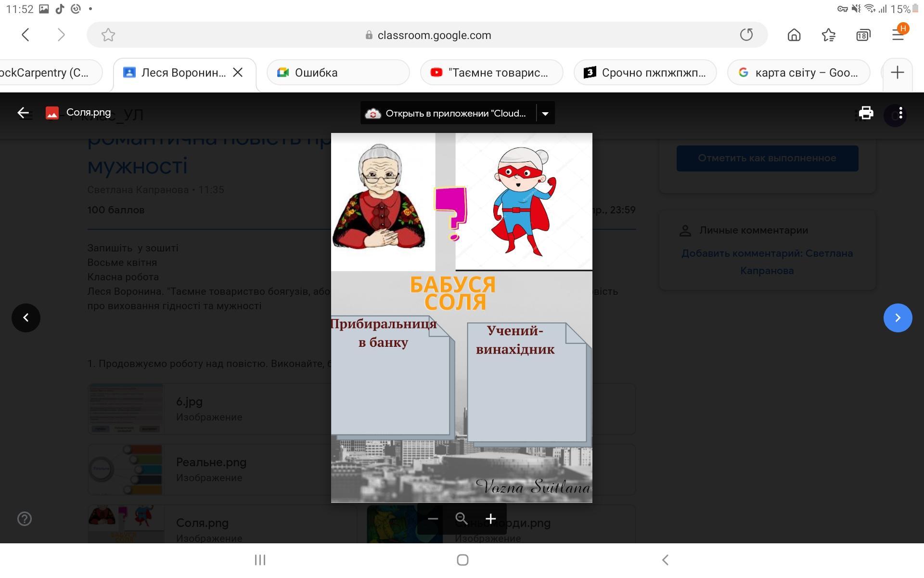Reset zoom with magnifier icon
Viewport: 924px width, 578px height.
pos(462,519)
